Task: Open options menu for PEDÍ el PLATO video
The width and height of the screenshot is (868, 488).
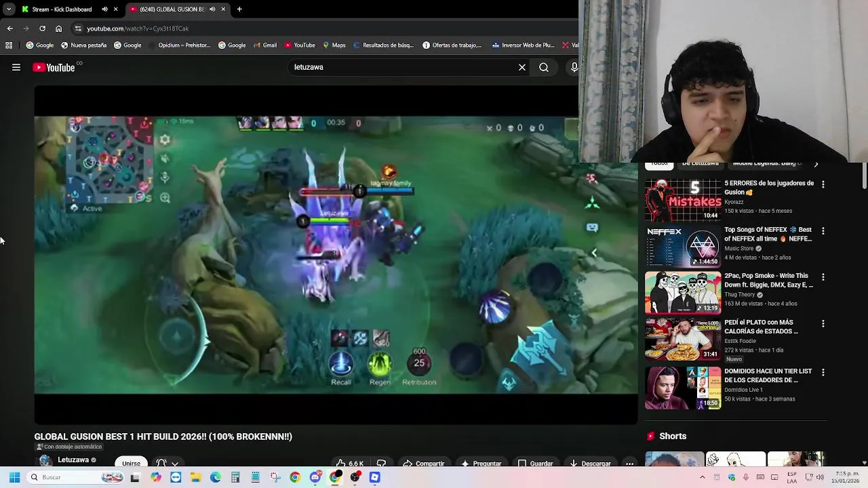Action: click(823, 324)
